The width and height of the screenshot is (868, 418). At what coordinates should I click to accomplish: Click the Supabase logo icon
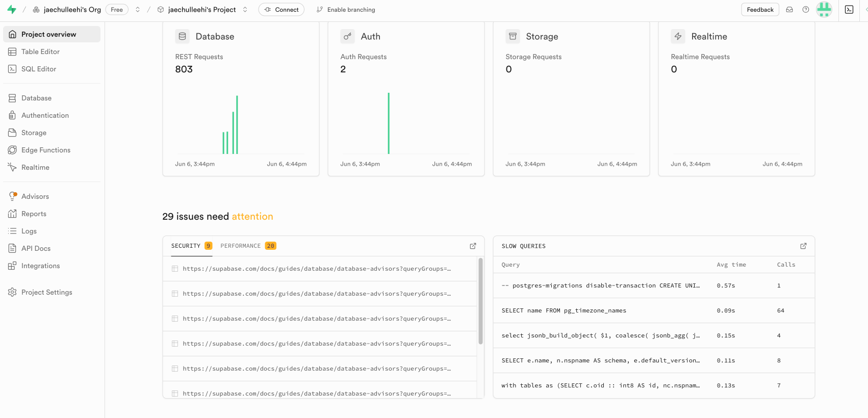[12, 10]
